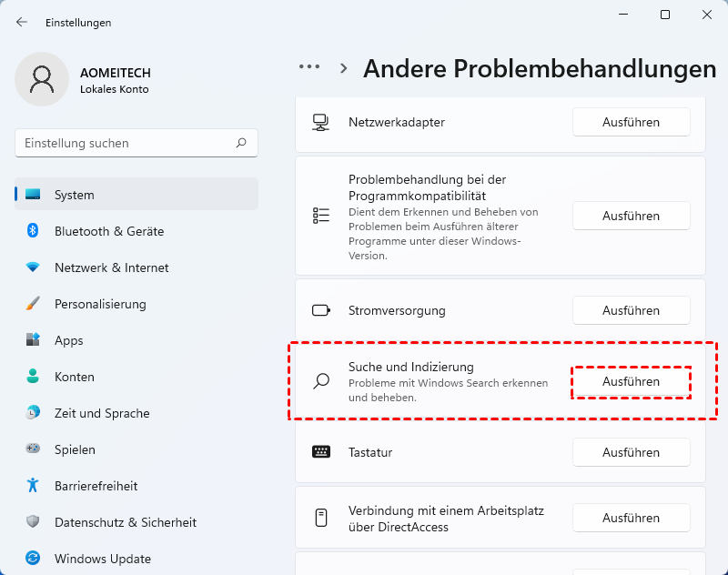The image size is (728, 575).
Task: Click the Windows Update sync icon
Action: (33, 559)
